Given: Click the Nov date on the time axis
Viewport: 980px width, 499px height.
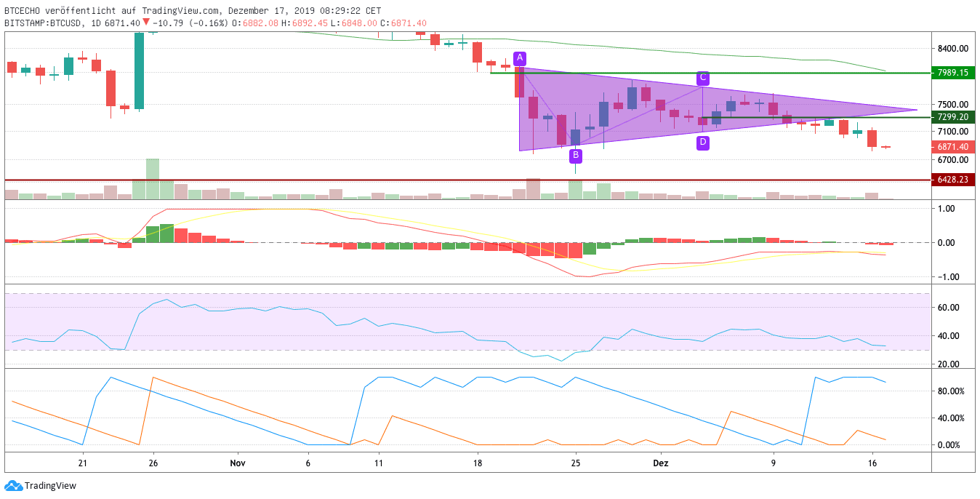Looking at the screenshot, I should click(x=236, y=463).
